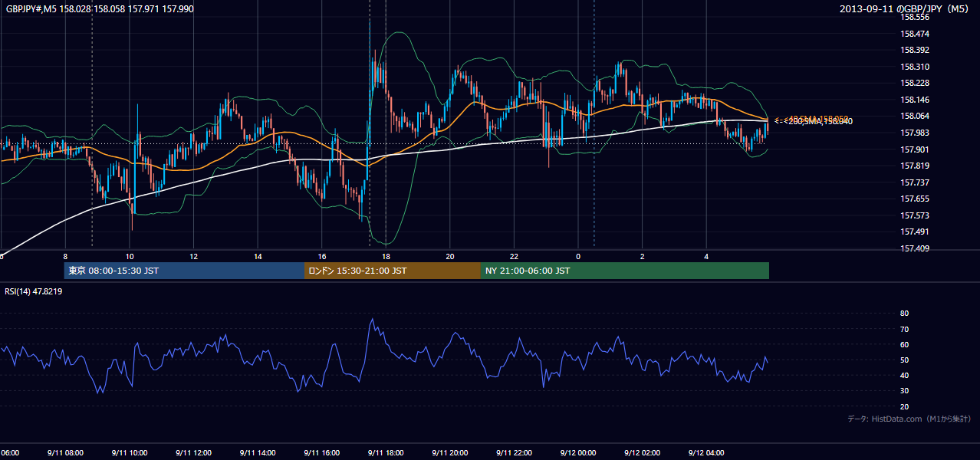Click the RSI scale value 30
This screenshot has width=980, height=460.
tap(904, 391)
